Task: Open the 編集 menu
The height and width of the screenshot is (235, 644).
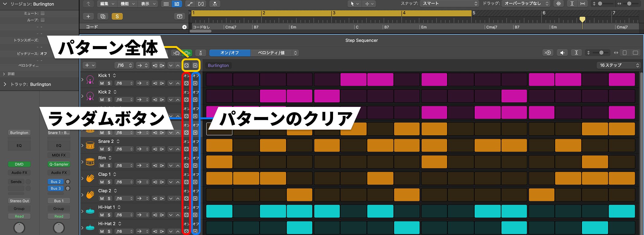Action: (x=107, y=4)
